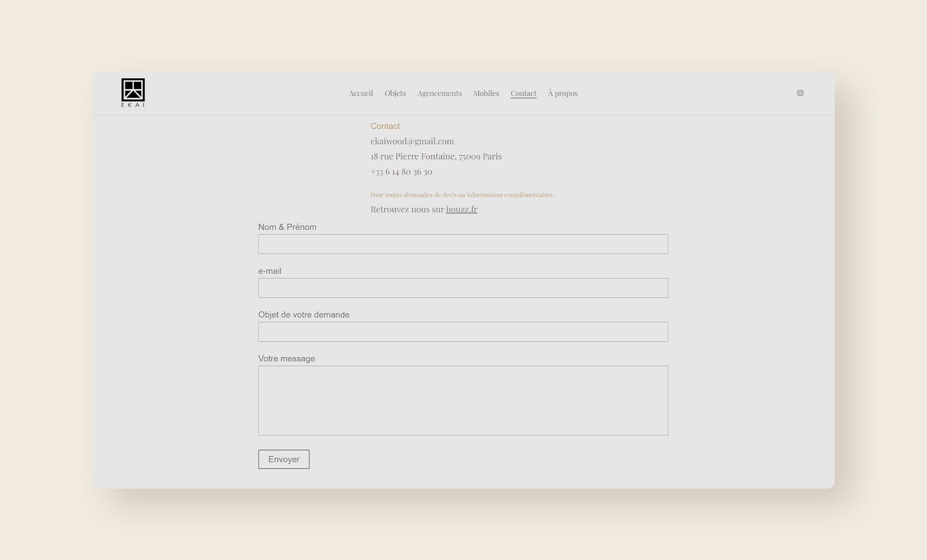Viewport: 927px width, 560px height.
Task: Click the Votre message label
Action: coord(286,359)
